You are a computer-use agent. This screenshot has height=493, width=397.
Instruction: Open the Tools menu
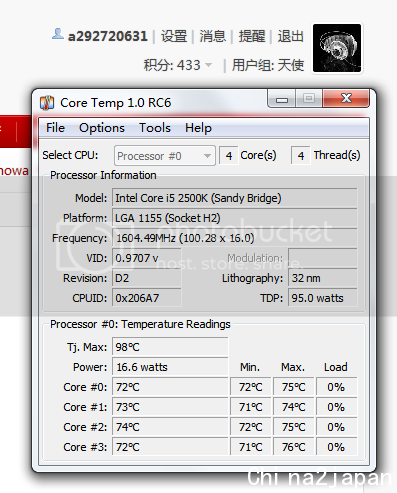pyautogui.click(x=155, y=128)
